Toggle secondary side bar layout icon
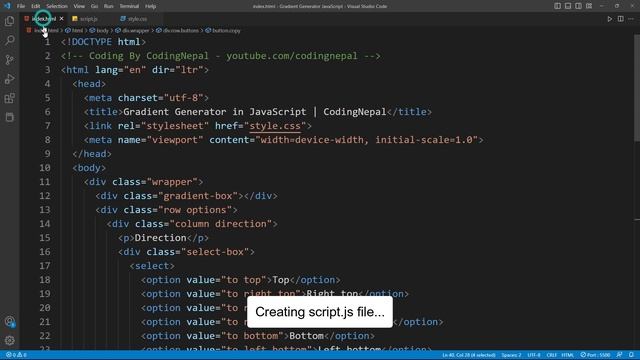 [x=578, y=6]
